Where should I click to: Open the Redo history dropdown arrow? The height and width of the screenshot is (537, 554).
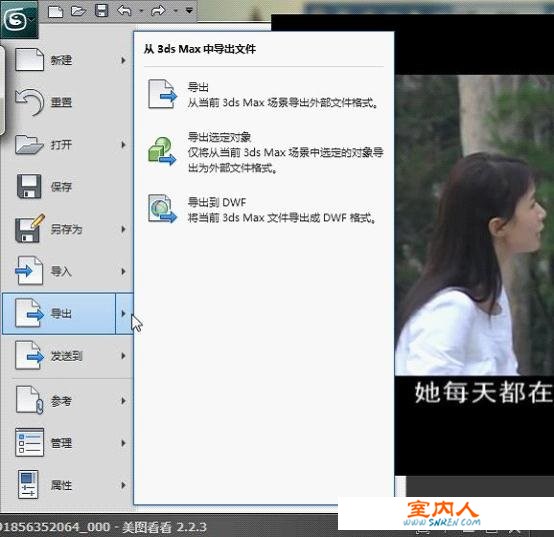[x=175, y=11]
